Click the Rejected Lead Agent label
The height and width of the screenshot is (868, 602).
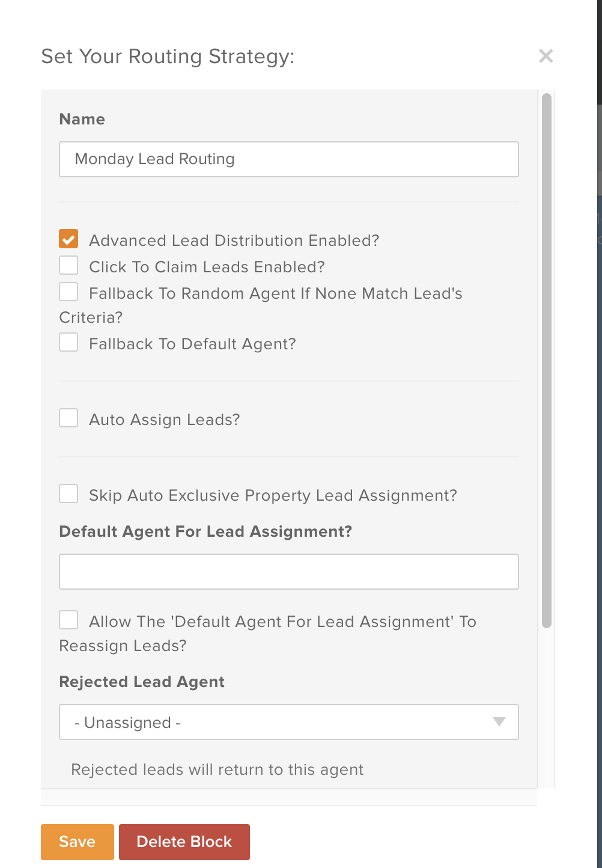(141, 682)
